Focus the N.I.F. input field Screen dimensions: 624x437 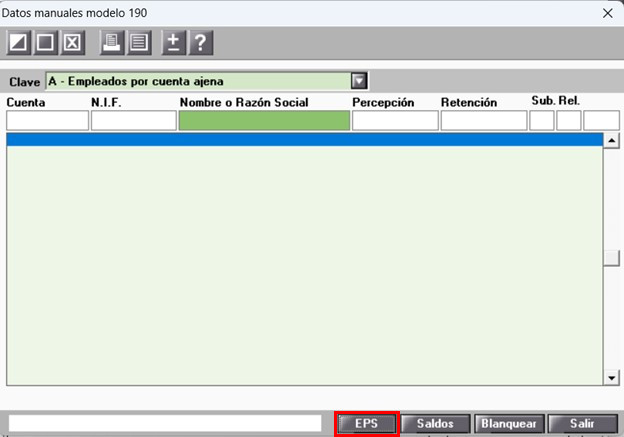coord(134,121)
